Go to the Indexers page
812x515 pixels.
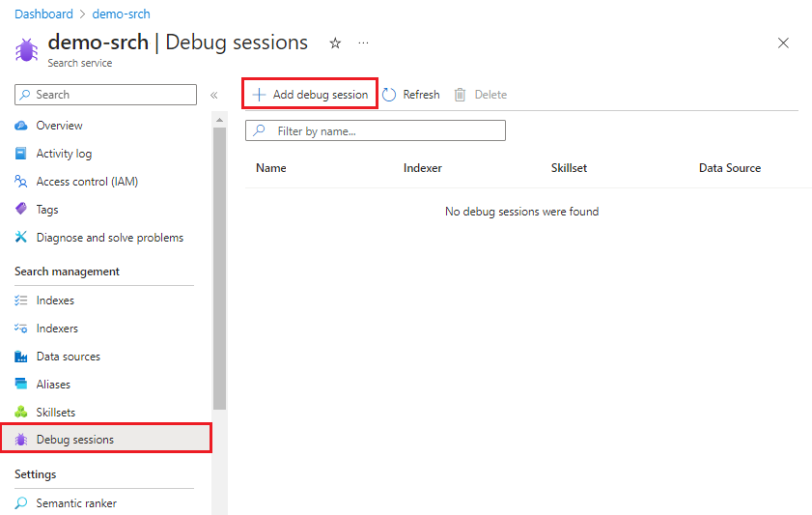(57, 329)
